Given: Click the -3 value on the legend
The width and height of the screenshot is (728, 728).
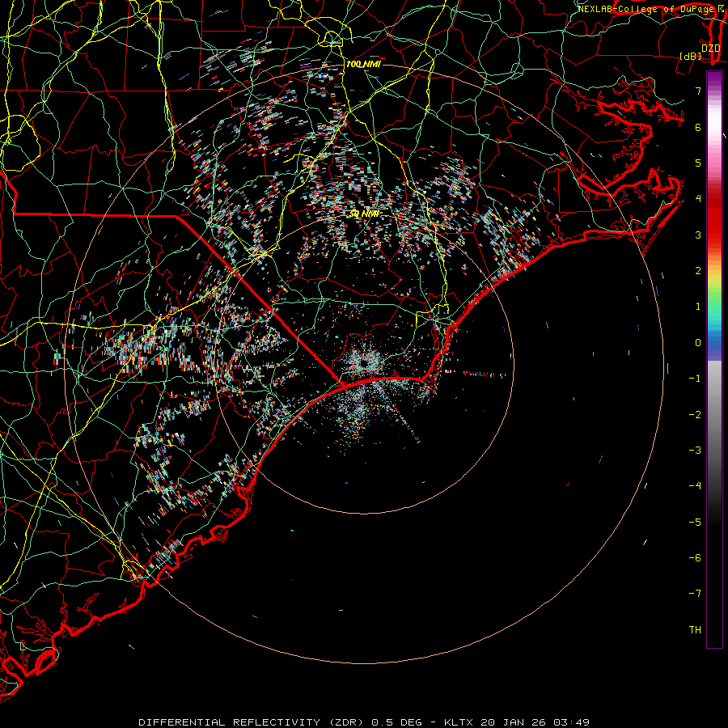Looking at the screenshot, I should pyautogui.click(x=695, y=451).
